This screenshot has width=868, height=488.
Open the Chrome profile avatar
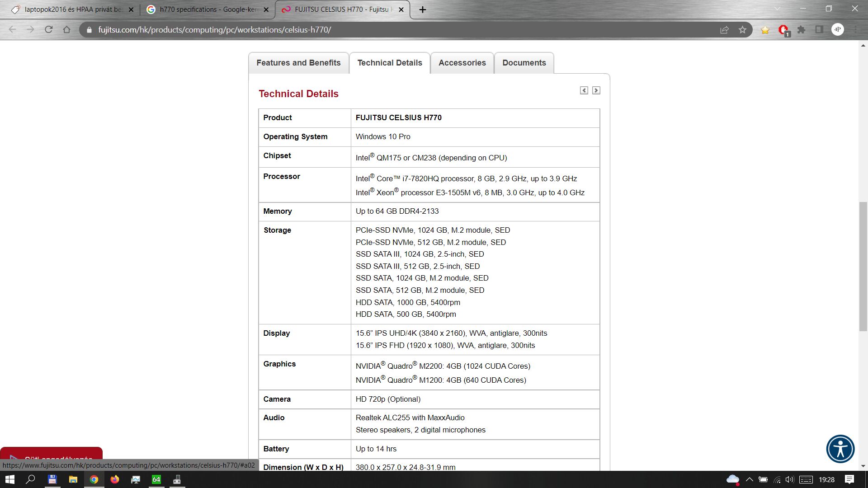[x=838, y=30]
